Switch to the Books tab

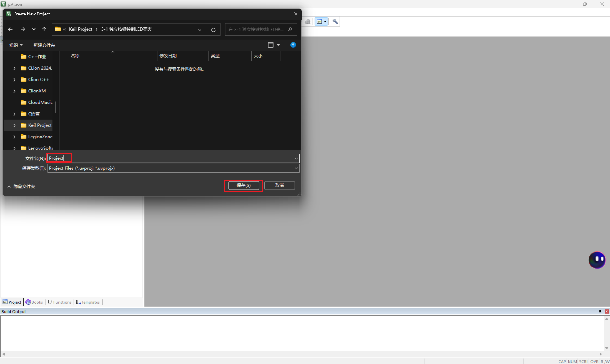[34, 302]
